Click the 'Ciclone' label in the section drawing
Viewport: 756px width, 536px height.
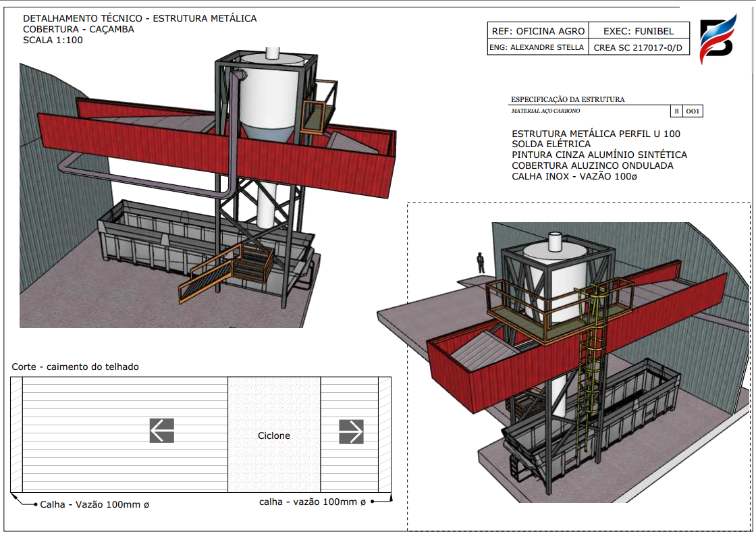pos(274,435)
